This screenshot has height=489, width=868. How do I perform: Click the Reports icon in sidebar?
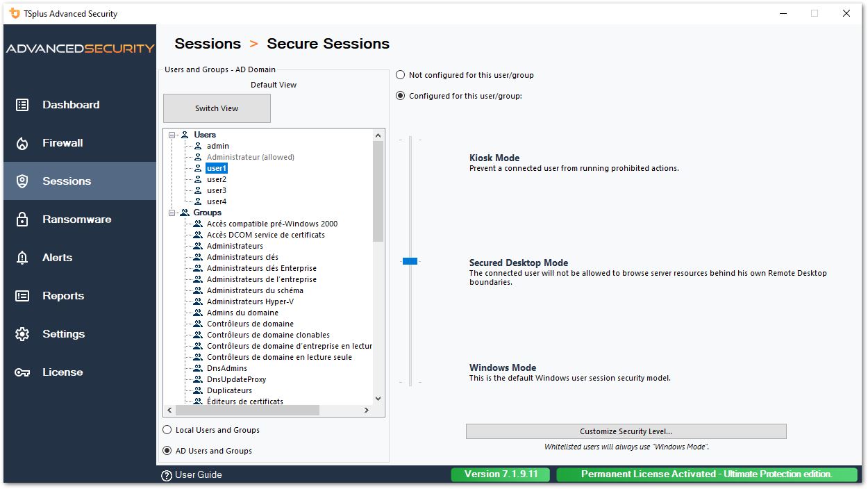(x=22, y=296)
